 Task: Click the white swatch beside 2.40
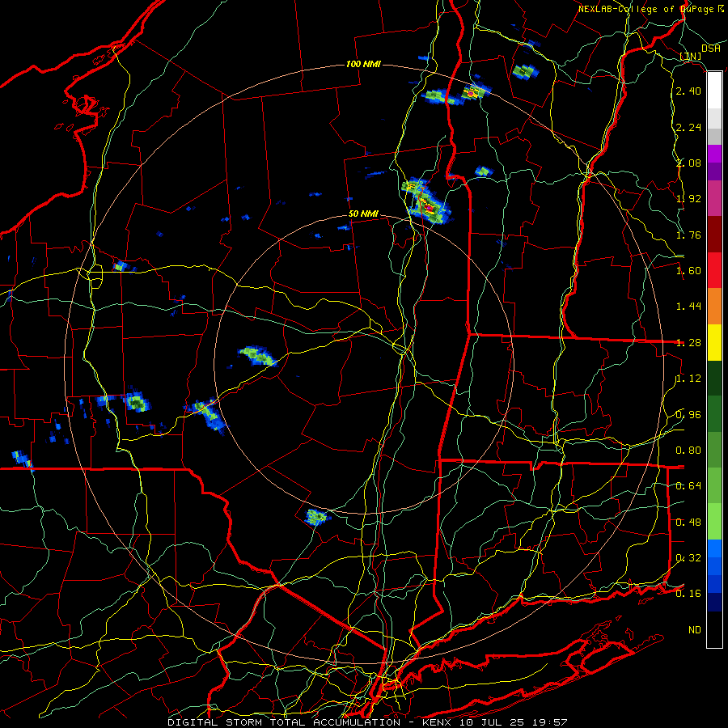(714, 90)
